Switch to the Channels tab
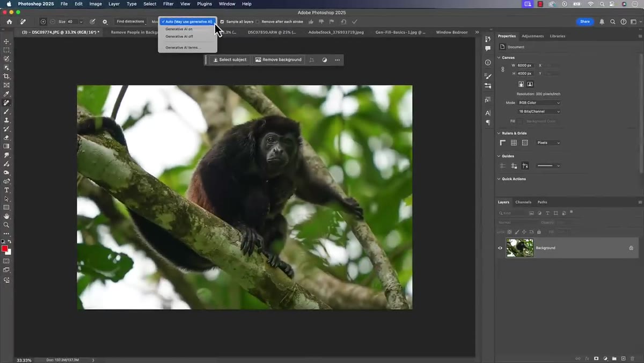Viewport: 644px width, 363px height. 523,202
